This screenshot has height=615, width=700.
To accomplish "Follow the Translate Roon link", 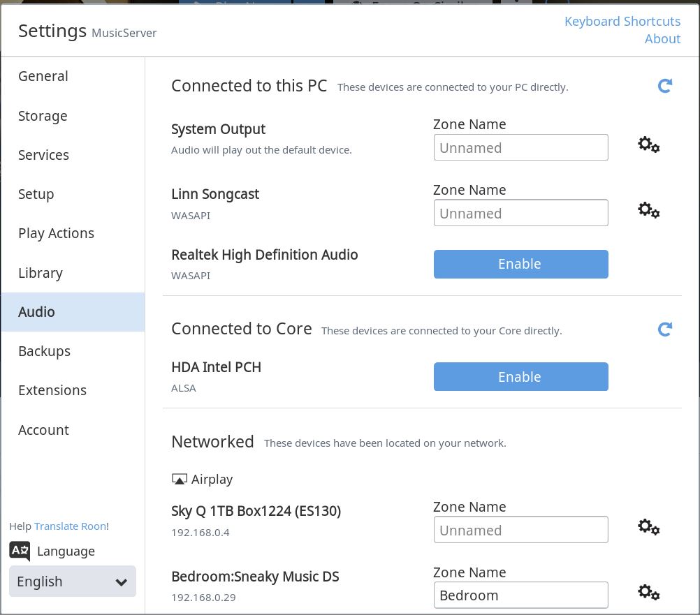I will point(70,526).
